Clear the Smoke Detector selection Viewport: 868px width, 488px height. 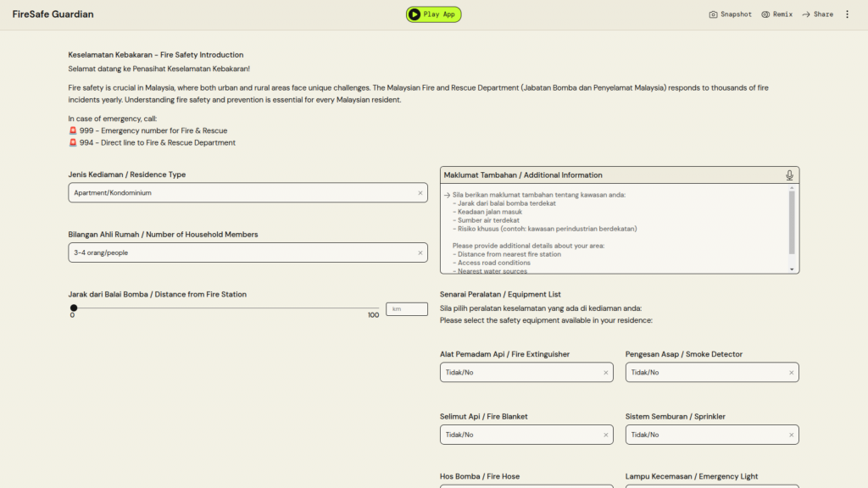click(791, 373)
